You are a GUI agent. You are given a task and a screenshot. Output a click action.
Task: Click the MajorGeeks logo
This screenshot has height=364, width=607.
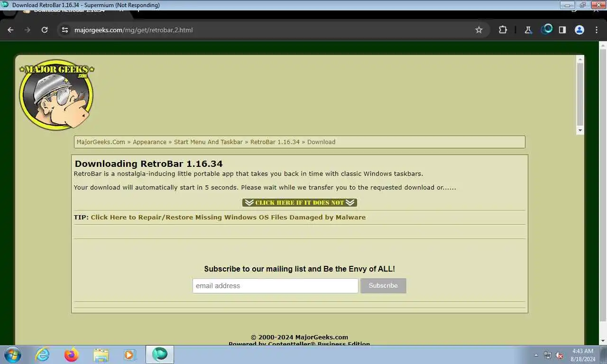pos(56,95)
